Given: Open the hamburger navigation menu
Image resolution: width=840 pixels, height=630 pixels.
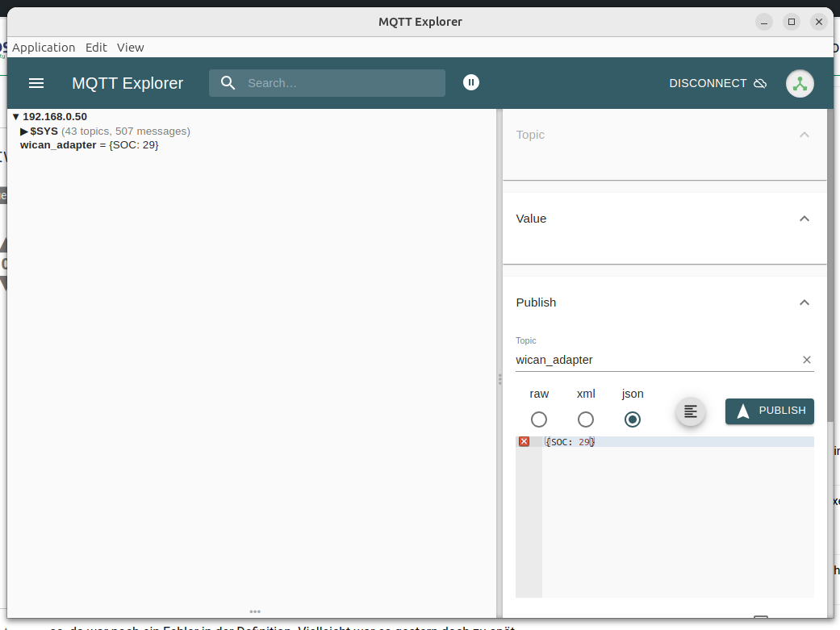Looking at the screenshot, I should pos(36,83).
